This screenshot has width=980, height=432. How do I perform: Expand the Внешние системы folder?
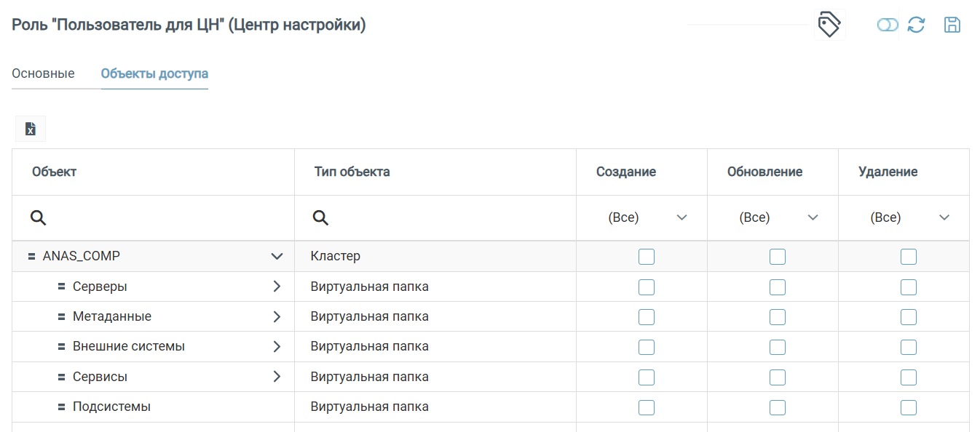click(277, 346)
